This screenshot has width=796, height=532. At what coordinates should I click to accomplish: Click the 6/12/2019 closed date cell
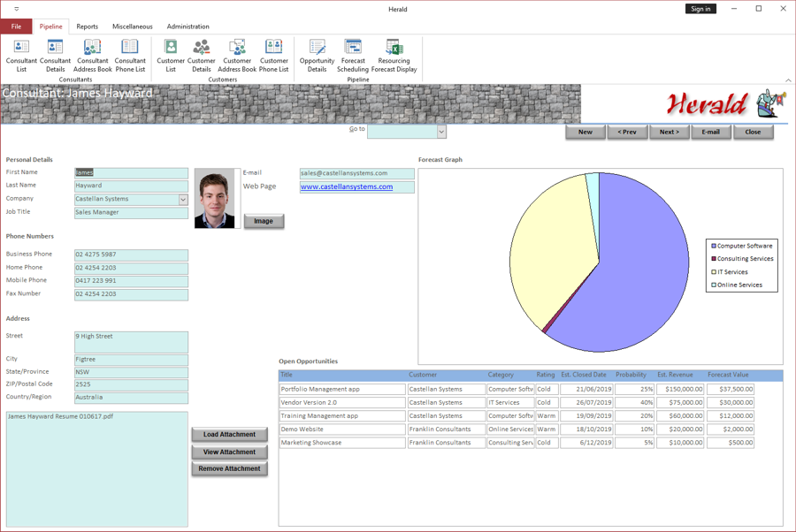pyautogui.click(x=587, y=443)
